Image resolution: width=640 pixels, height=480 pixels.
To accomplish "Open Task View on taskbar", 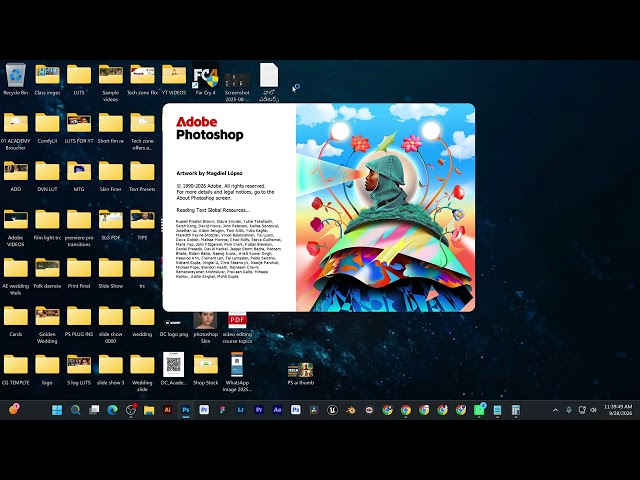I will (x=94, y=410).
